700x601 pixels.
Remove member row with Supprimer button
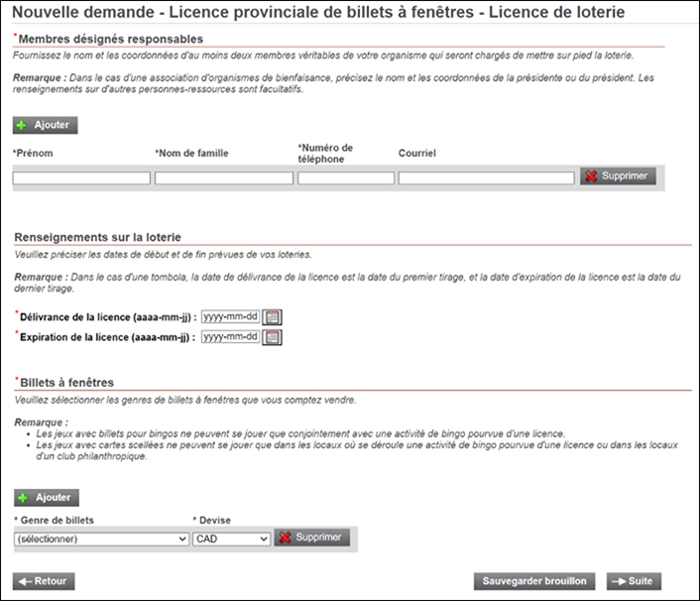click(618, 176)
